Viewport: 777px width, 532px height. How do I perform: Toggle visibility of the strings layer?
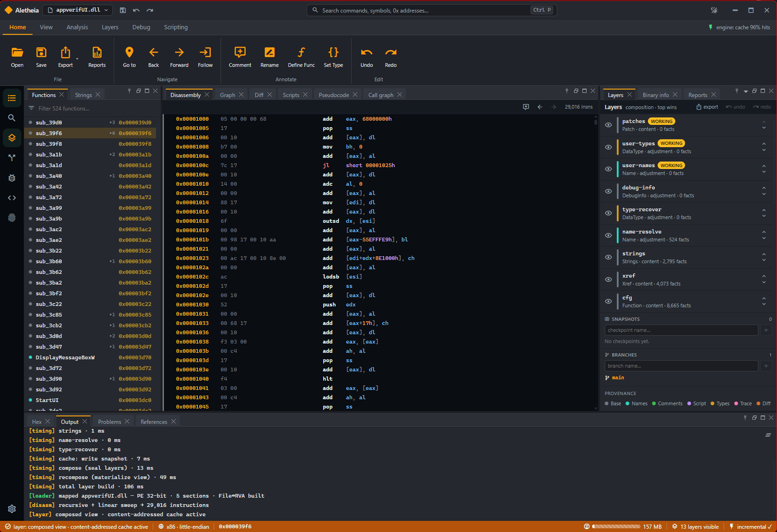[608, 257]
